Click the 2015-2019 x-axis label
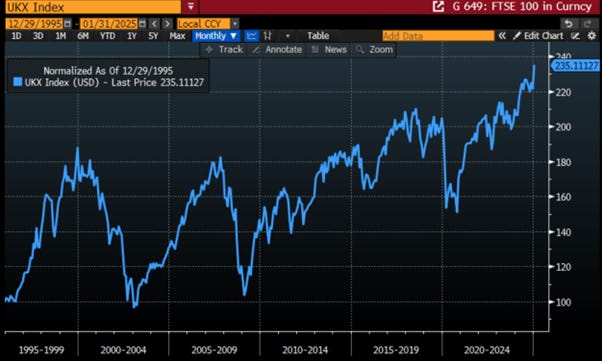This screenshot has width=602, height=361. tap(396, 350)
